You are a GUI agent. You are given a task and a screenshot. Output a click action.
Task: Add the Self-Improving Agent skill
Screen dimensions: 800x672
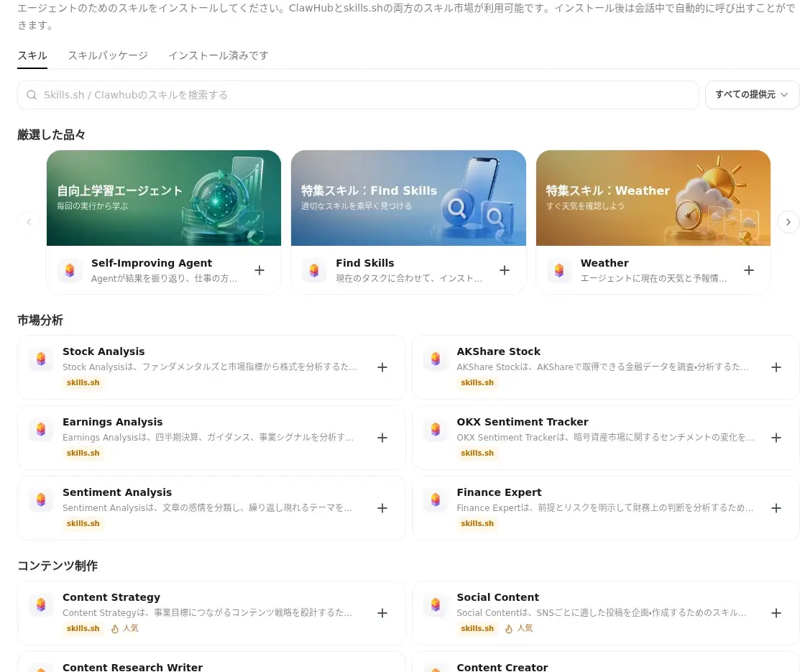259,270
